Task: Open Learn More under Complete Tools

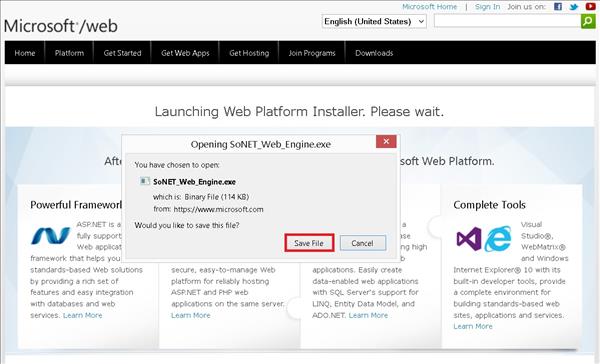Action: click(x=473, y=326)
